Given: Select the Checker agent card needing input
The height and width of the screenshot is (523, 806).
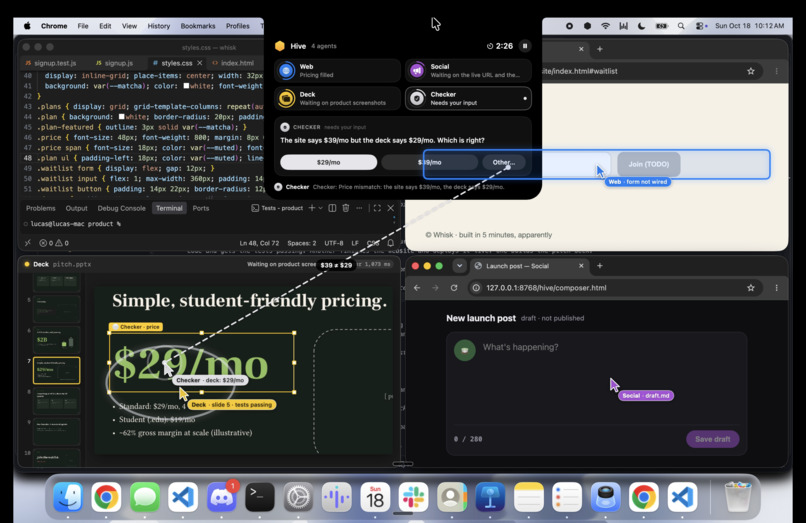Looking at the screenshot, I should [x=468, y=98].
